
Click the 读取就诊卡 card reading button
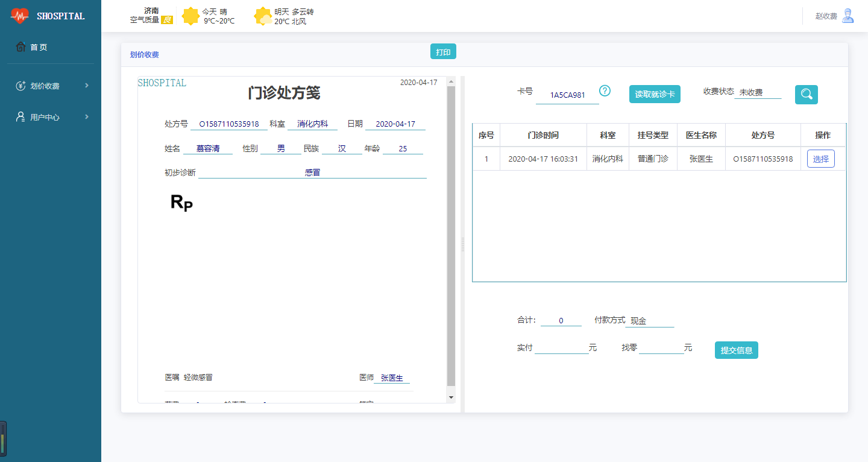[x=655, y=94]
